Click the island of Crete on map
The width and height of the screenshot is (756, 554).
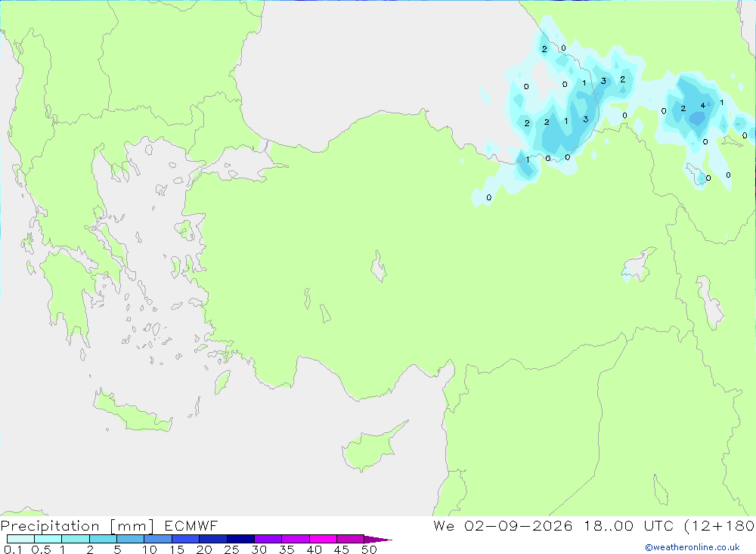click(132, 411)
